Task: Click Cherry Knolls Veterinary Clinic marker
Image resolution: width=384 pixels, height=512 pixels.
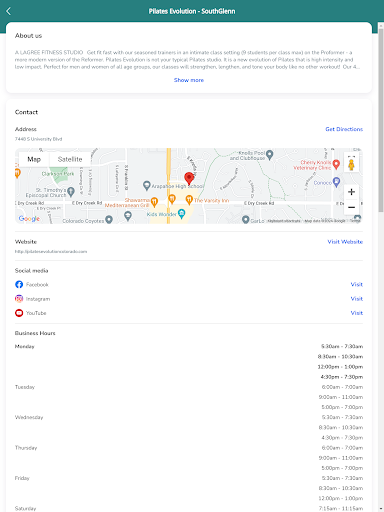Action: click(336, 164)
